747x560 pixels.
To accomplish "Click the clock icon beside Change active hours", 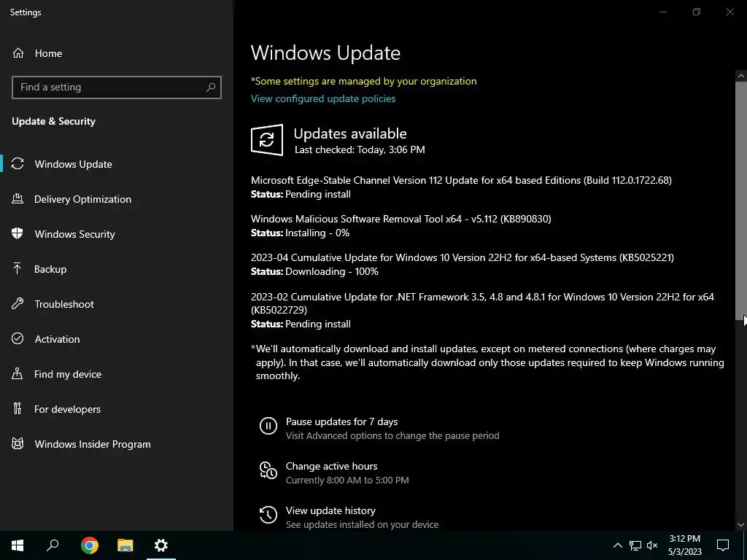I will tap(268, 470).
